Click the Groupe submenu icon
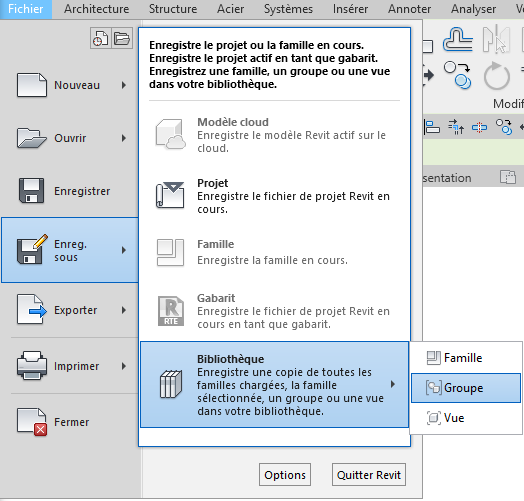 (434, 388)
